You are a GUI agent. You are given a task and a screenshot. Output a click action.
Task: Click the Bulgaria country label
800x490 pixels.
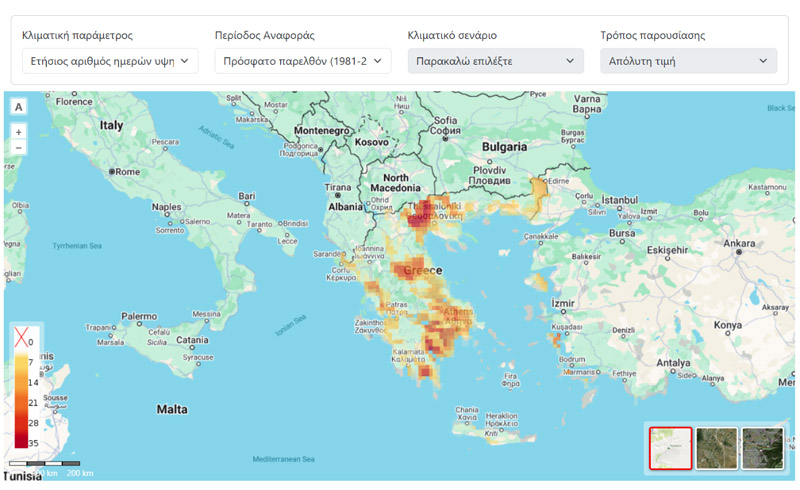click(x=504, y=147)
